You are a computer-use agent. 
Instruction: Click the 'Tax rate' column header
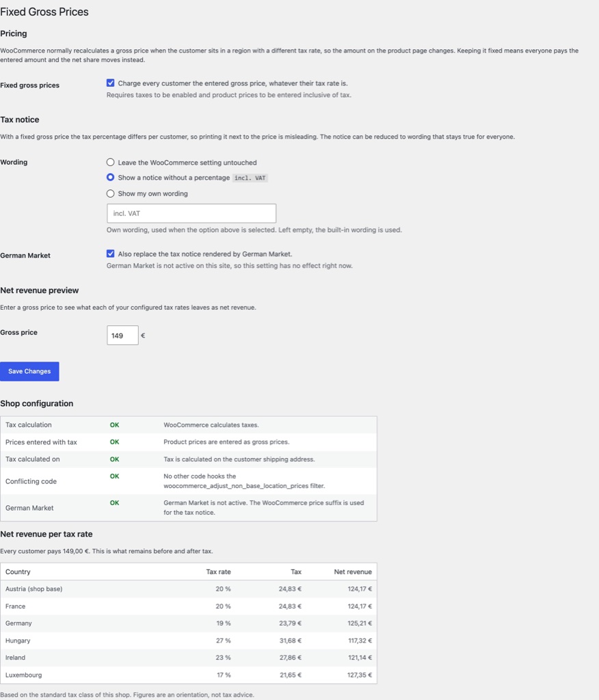(218, 572)
